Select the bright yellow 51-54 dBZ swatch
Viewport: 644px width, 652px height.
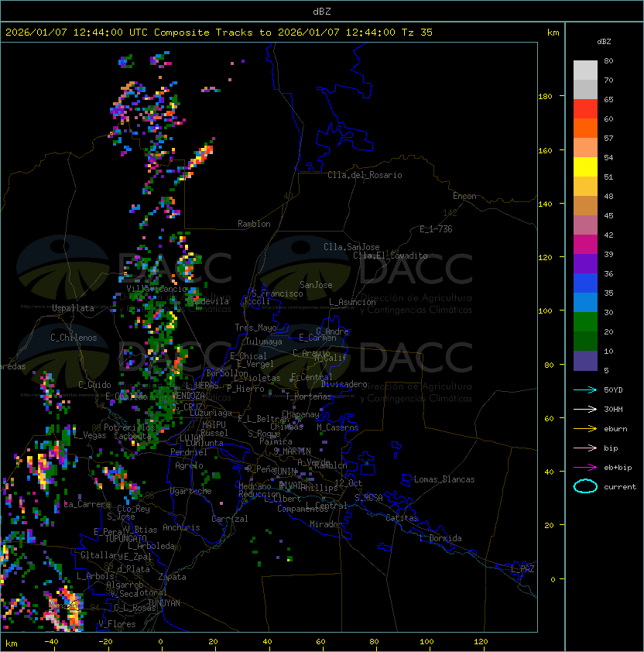point(585,166)
